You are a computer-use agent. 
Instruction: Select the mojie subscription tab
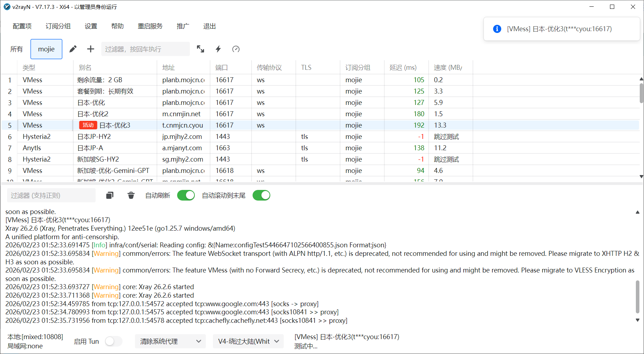[x=46, y=49]
